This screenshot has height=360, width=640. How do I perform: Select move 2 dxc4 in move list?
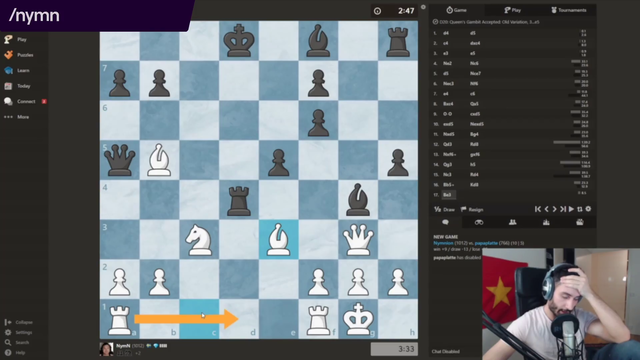point(475,43)
